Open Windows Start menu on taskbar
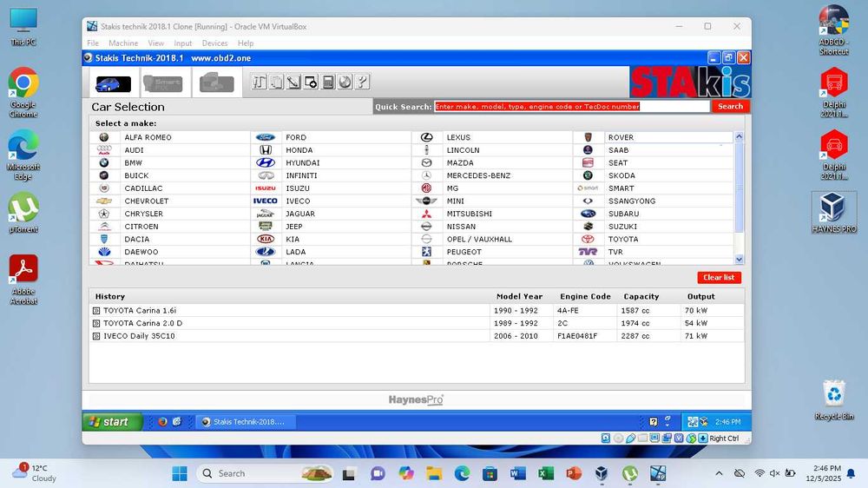The image size is (868, 488). pyautogui.click(x=180, y=473)
